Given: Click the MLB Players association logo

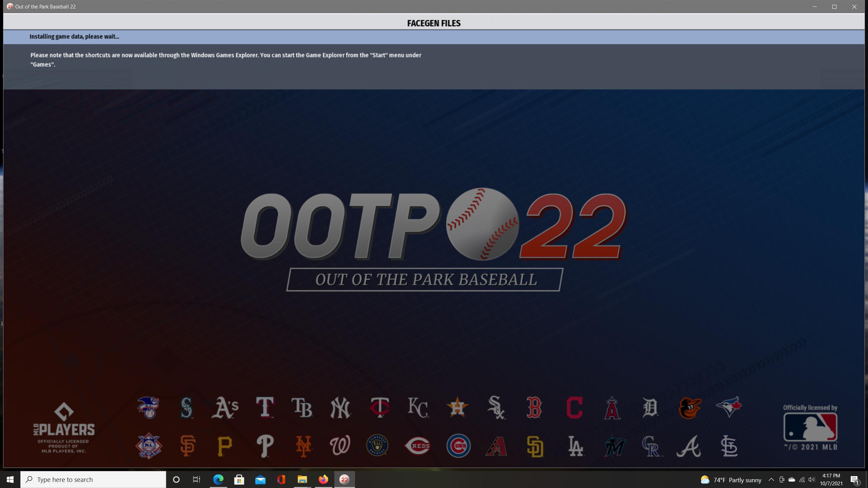Looking at the screenshot, I should pos(64,427).
